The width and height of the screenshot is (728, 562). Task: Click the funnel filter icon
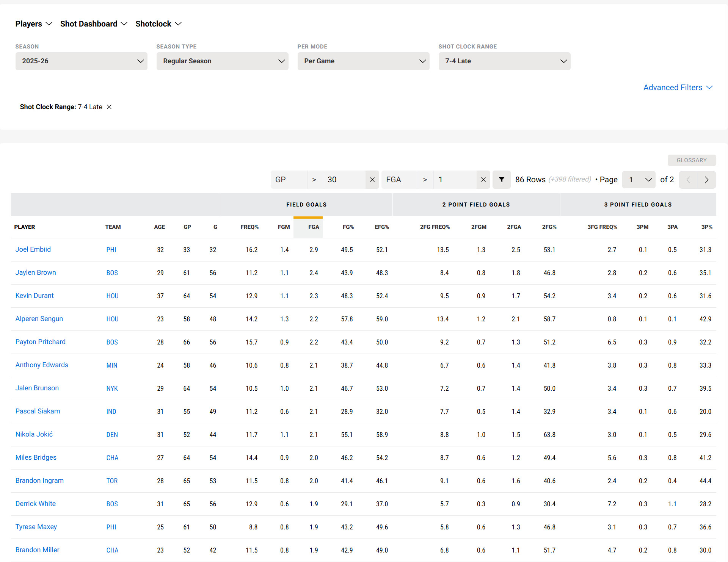pyautogui.click(x=501, y=180)
